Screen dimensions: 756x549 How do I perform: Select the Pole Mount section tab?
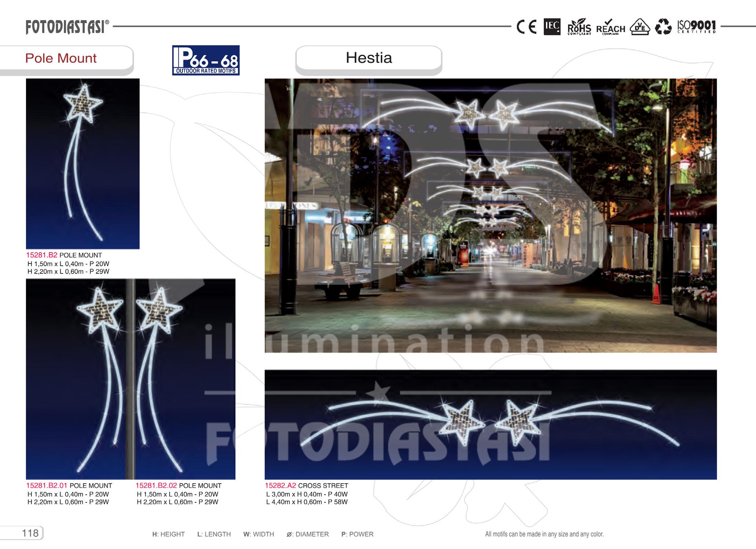[61, 58]
